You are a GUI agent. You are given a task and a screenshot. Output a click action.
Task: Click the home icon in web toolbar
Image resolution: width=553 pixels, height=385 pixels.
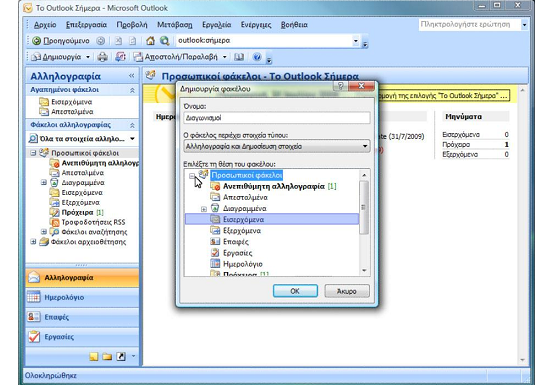click(x=151, y=41)
